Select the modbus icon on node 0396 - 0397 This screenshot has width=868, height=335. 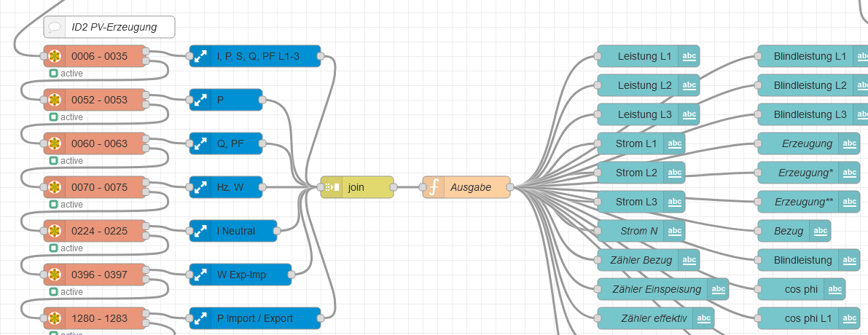point(54,275)
